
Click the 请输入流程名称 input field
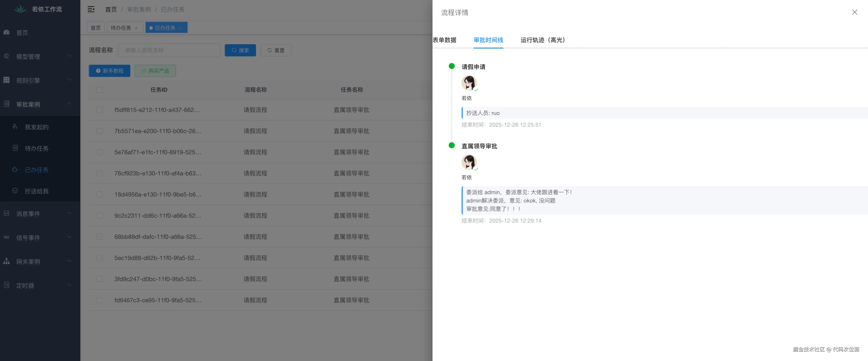[x=169, y=50]
